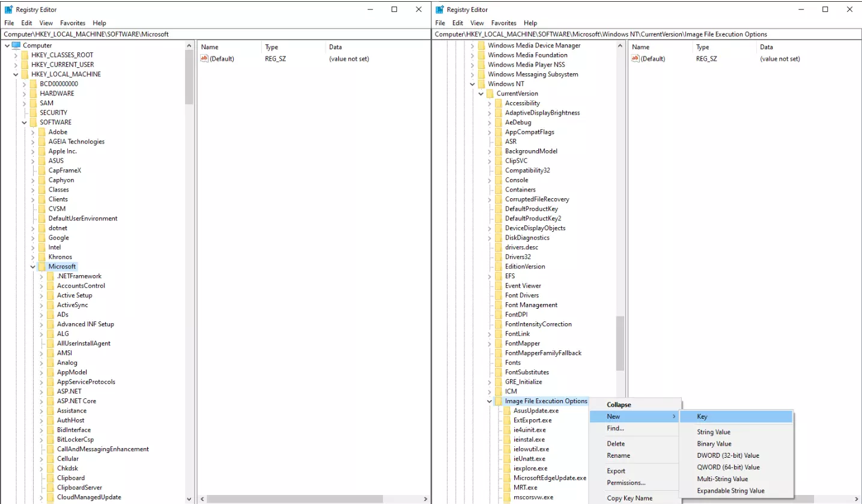Click the Khronos key folder icon

(41, 257)
